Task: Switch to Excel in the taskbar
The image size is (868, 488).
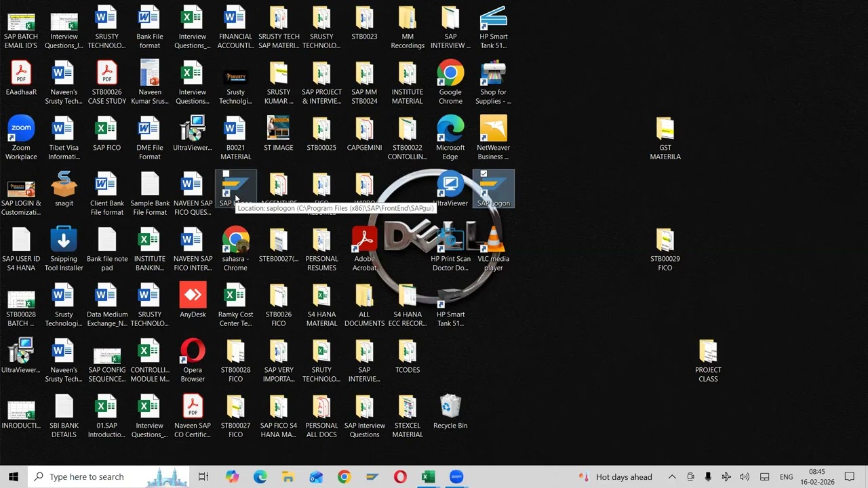Action: (x=428, y=476)
